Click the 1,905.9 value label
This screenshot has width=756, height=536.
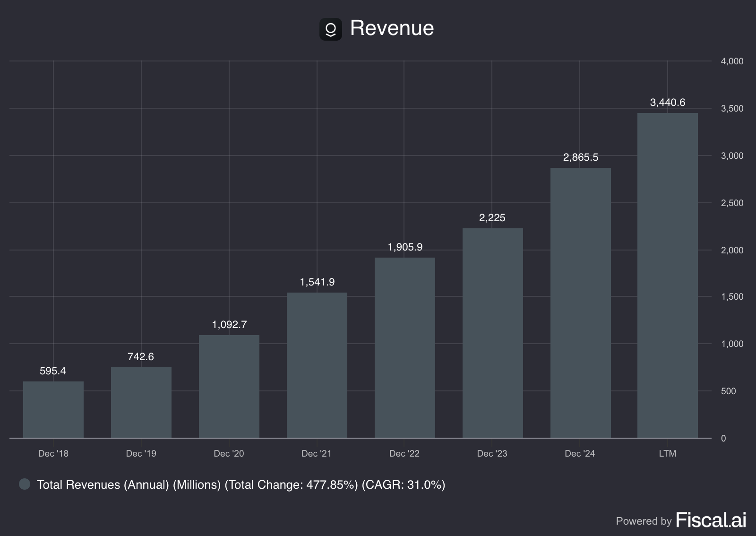click(x=405, y=247)
